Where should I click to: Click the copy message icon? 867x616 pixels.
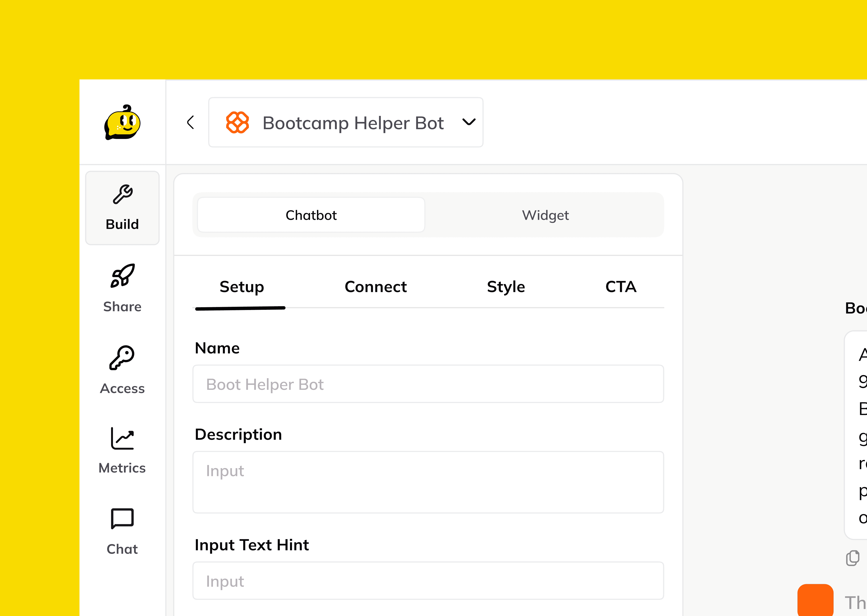(852, 558)
